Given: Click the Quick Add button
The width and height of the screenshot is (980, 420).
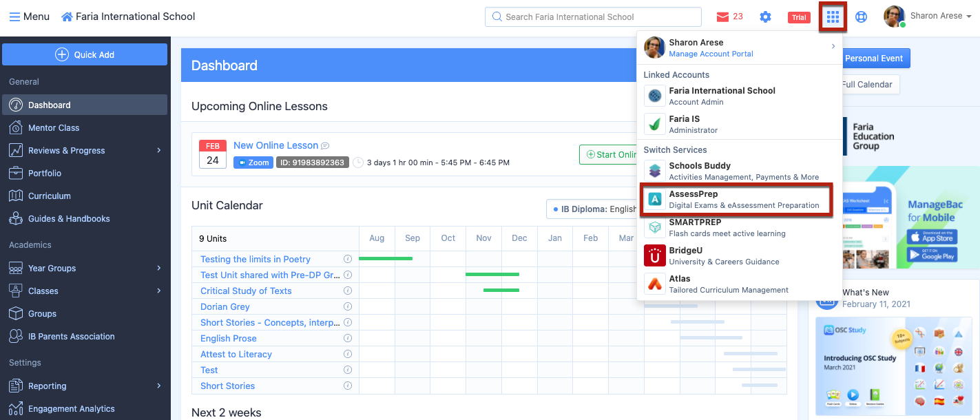Looking at the screenshot, I should pyautogui.click(x=85, y=54).
